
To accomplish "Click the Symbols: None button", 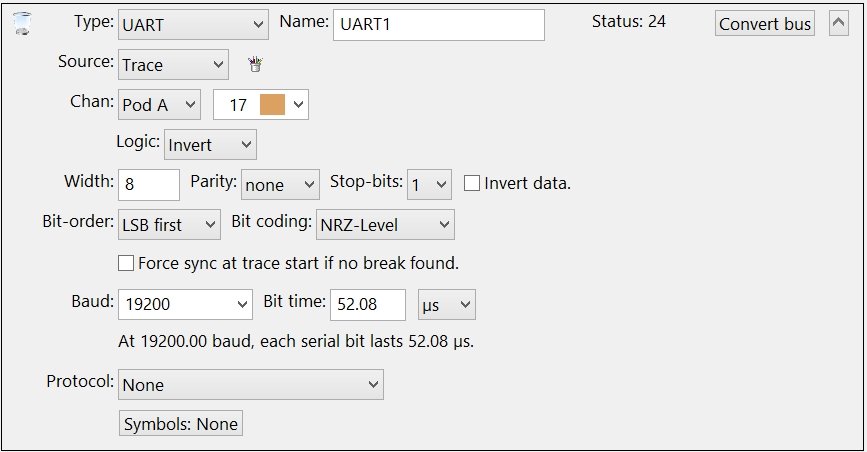I will (x=181, y=424).
